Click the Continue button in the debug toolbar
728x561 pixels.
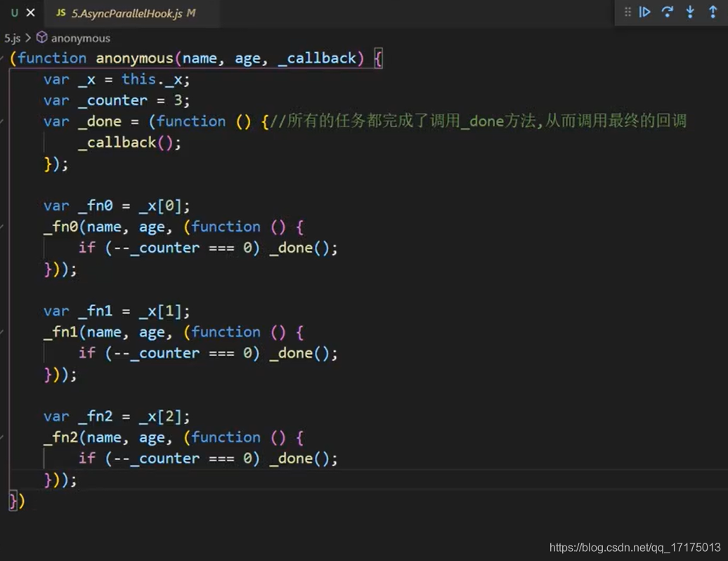click(x=645, y=12)
